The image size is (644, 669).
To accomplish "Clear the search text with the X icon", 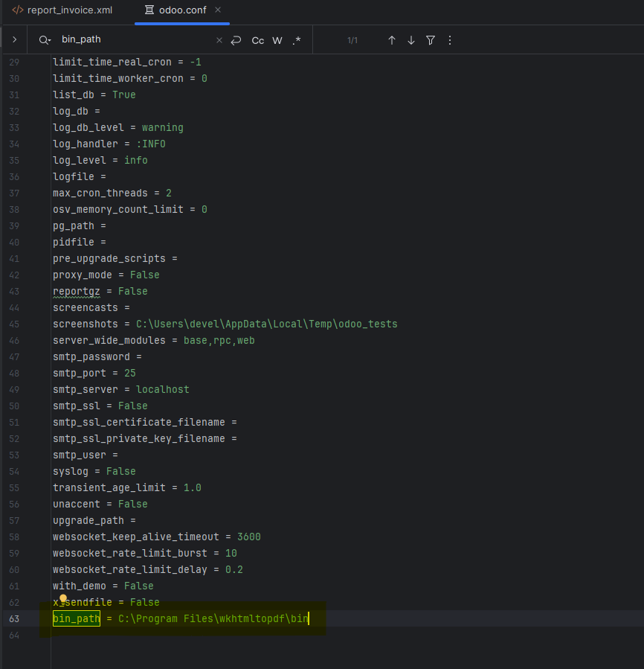I will 219,40.
